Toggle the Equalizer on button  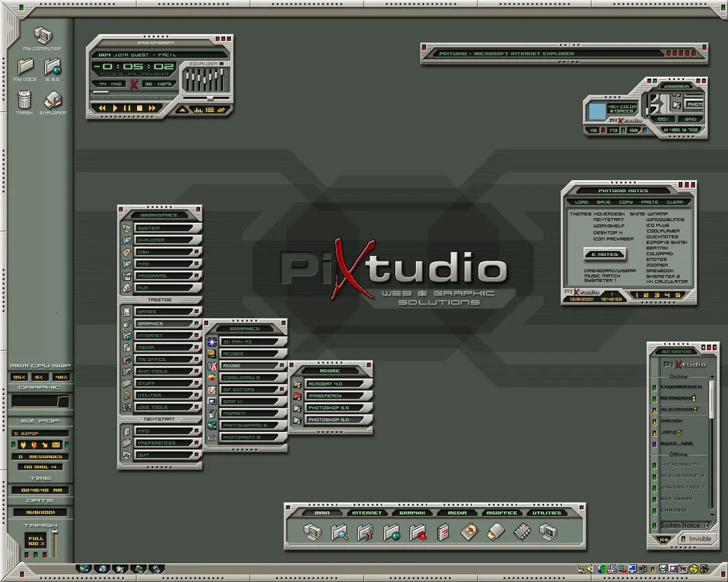pyautogui.click(x=222, y=64)
